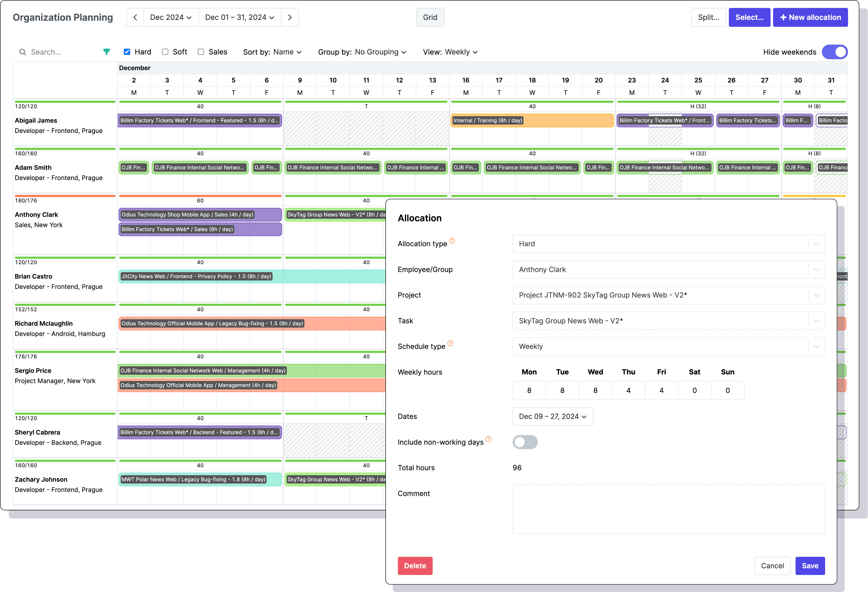Select Sheryl Cabrera Backend Featured allocation
This screenshot has width=868, height=592.
200,432
